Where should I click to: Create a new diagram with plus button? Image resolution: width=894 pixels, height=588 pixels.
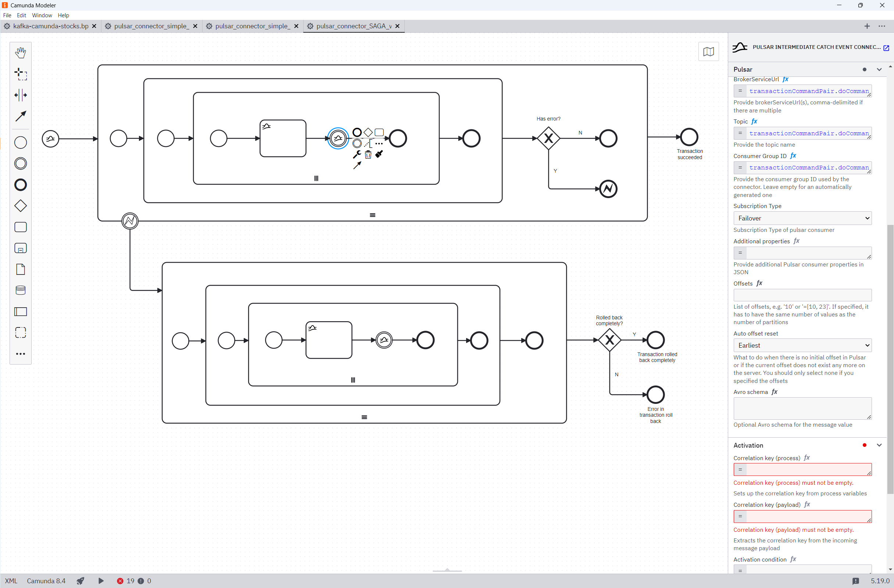tap(867, 26)
